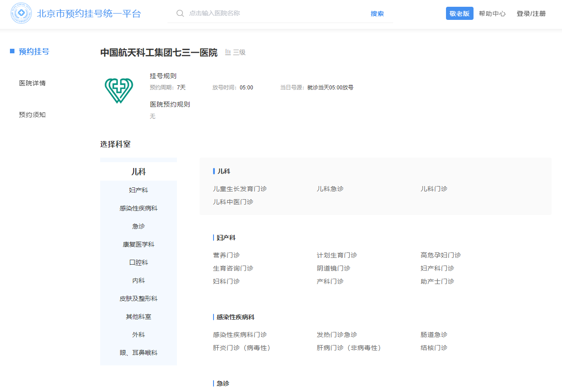Screen dimensions: 562x392
Task: Click the platform logo icon
Action: (x=21, y=14)
